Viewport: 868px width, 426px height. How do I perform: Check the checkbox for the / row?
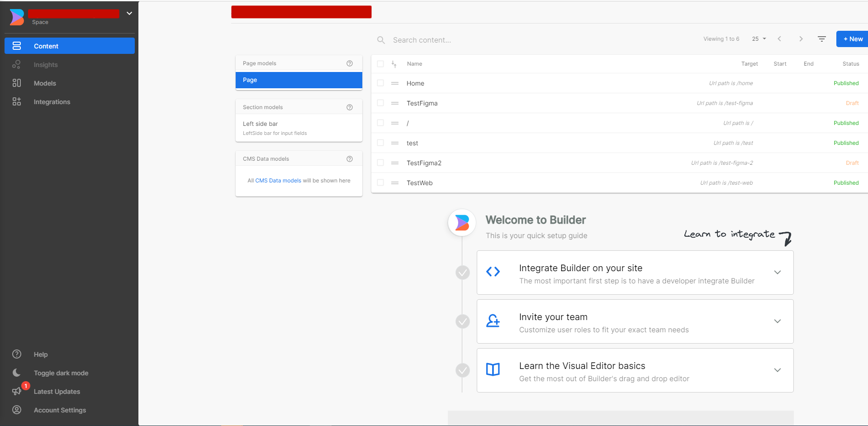tap(380, 123)
